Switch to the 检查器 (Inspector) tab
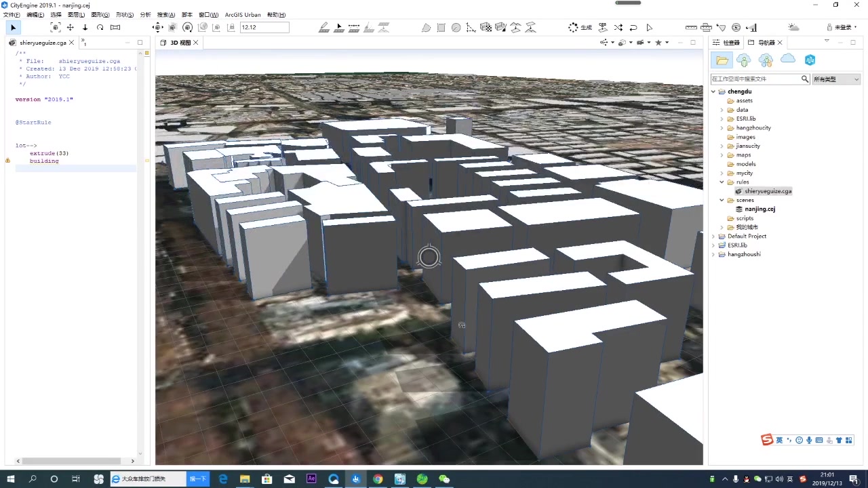Image resolution: width=868 pixels, height=488 pixels. [x=727, y=43]
